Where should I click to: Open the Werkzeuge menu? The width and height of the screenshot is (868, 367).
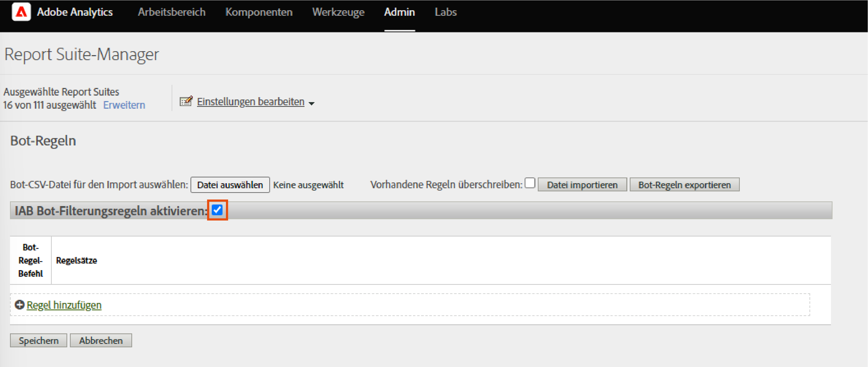338,12
